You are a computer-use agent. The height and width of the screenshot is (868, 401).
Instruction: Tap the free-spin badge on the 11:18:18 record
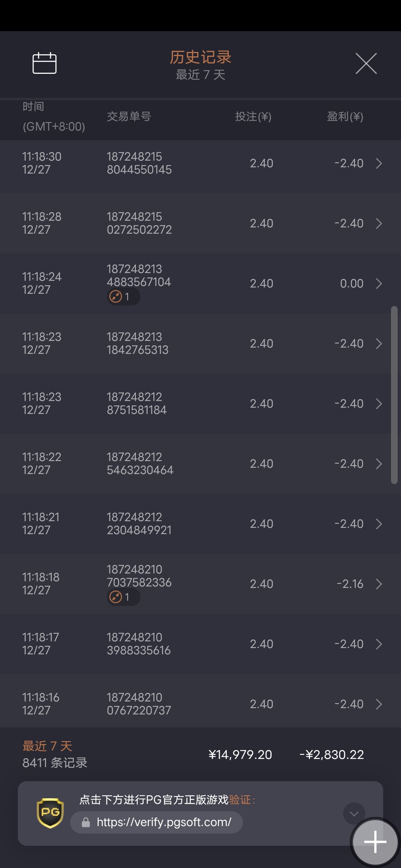point(123,597)
